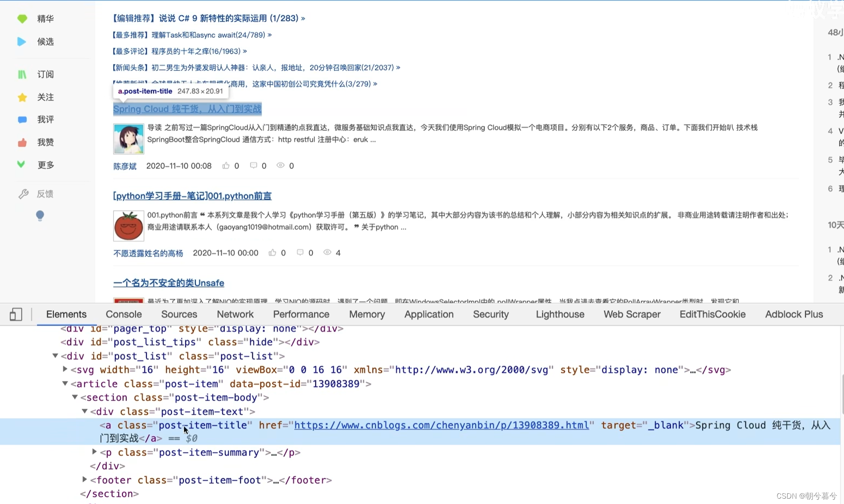Screen dimensions: 844x504
Task: Open the 一个名为不安全的类Unsafe post link
Action: click(169, 283)
